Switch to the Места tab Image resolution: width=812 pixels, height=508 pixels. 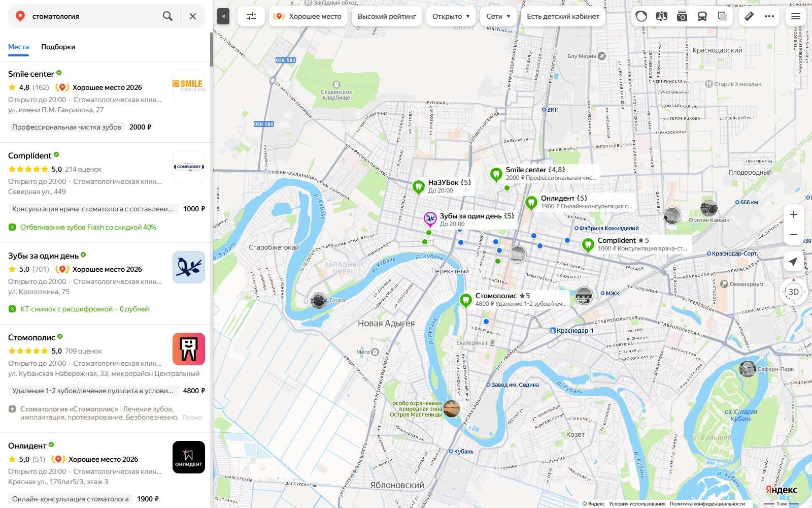tap(18, 47)
